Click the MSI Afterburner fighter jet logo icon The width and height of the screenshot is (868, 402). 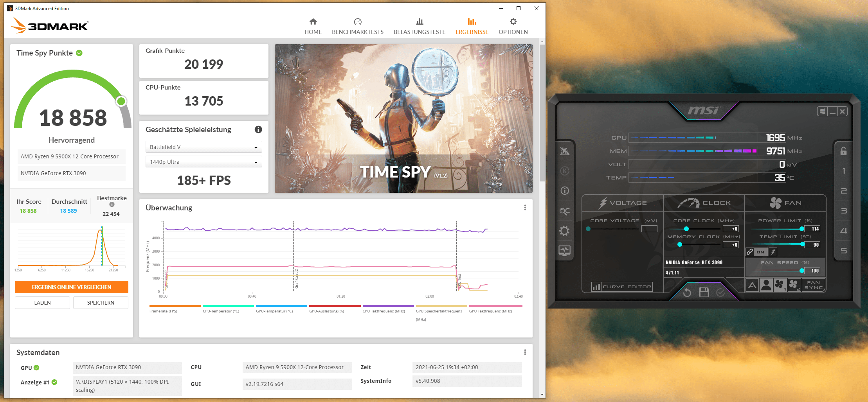click(564, 151)
